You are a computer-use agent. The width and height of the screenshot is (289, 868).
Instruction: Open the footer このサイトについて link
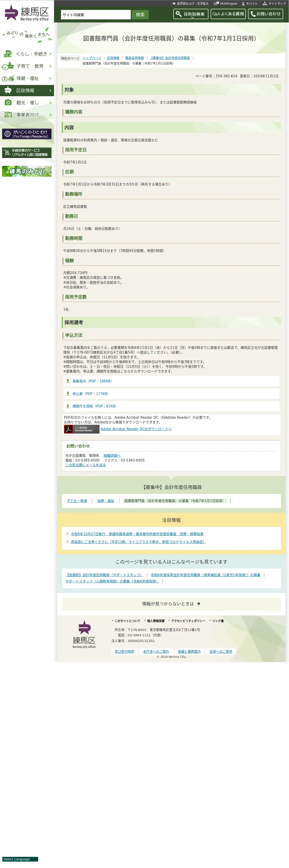127,621
